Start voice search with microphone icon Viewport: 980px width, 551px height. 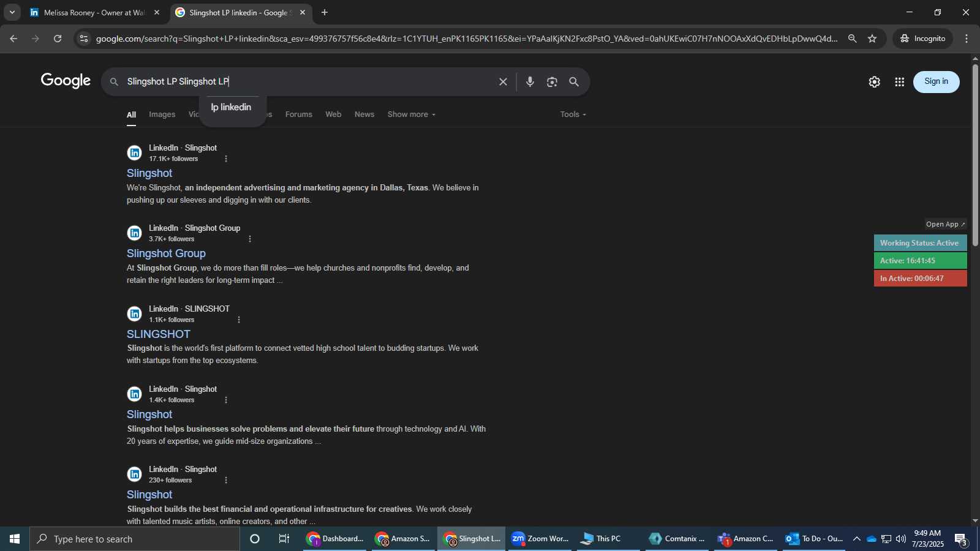(x=530, y=81)
